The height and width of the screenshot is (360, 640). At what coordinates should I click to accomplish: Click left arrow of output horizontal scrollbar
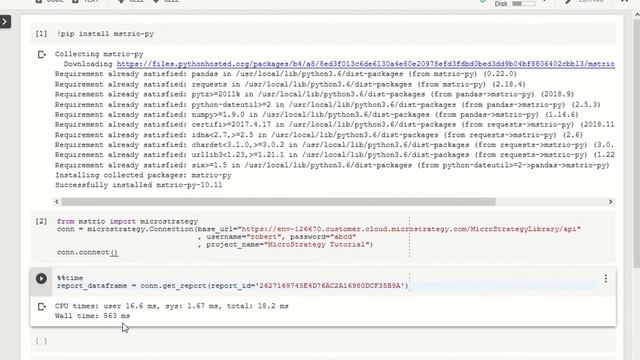(57, 202)
